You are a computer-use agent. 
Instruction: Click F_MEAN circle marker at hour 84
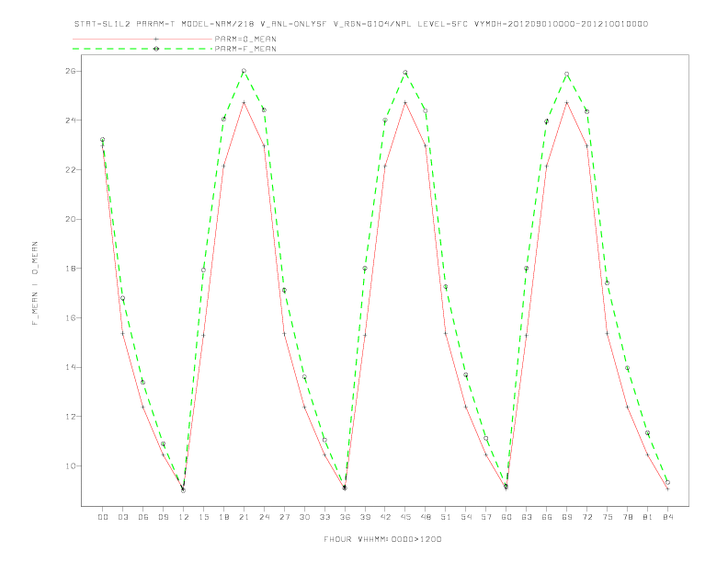pos(667,483)
